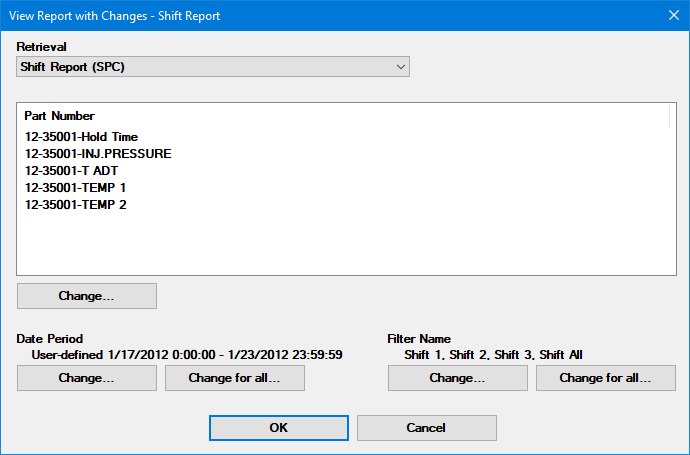The width and height of the screenshot is (690, 455).
Task: Click the Part Number column header
Action: [60, 116]
